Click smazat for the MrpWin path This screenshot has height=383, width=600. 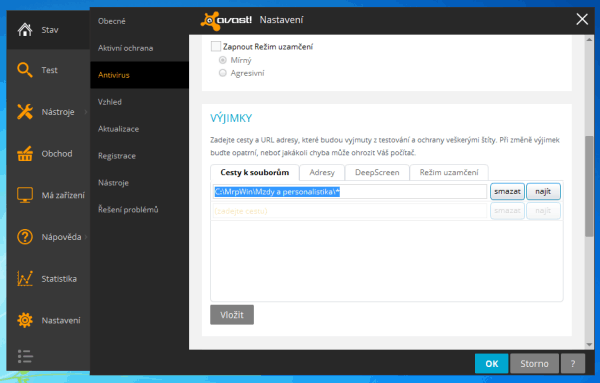coord(507,191)
